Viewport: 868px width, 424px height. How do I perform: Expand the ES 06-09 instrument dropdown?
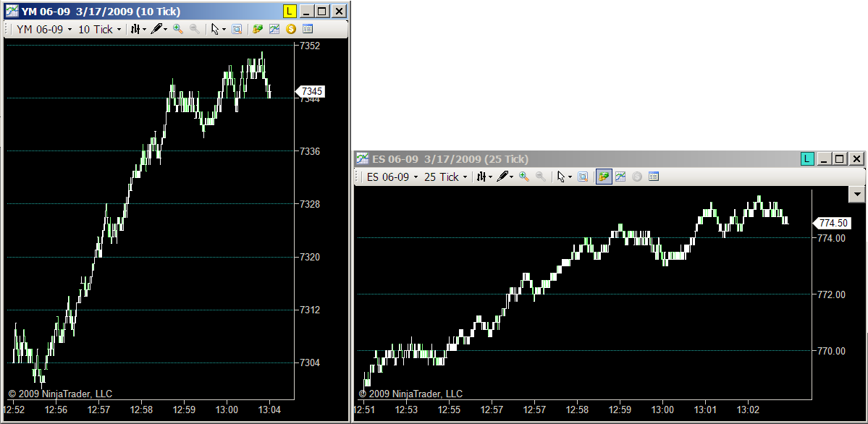click(x=416, y=177)
